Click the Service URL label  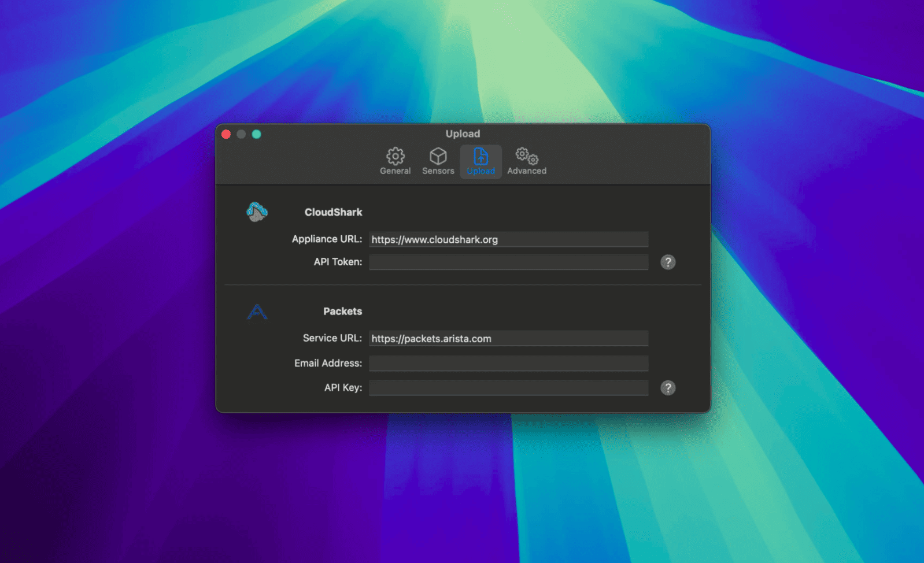(332, 338)
